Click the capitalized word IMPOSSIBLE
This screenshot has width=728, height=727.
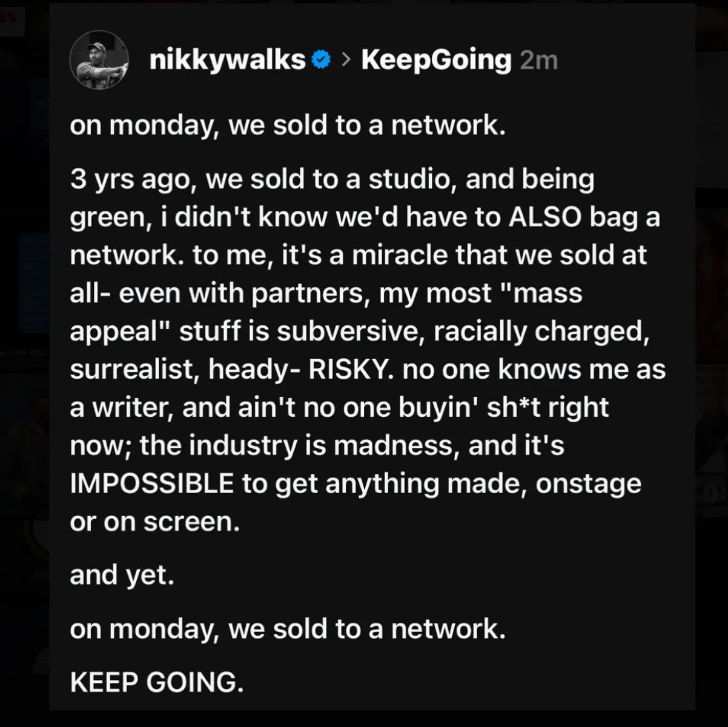152,484
